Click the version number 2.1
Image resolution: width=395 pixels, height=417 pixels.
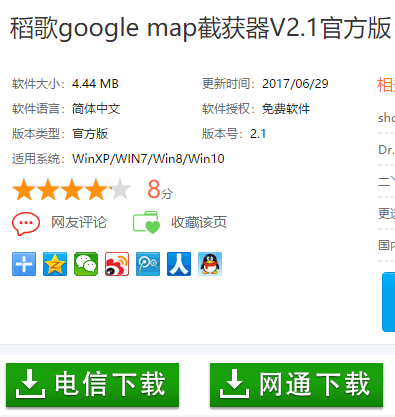click(x=258, y=134)
